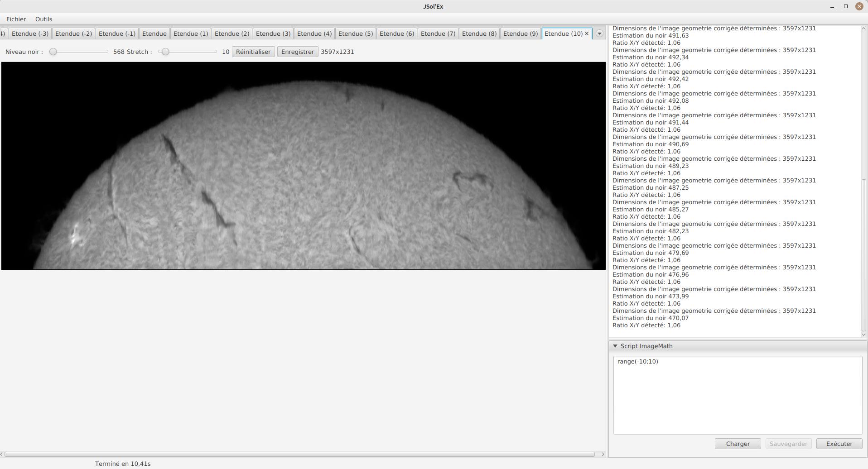Screen dimensions: 868x469
Task: Select the Etendue (5) tab
Action: click(x=355, y=33)
